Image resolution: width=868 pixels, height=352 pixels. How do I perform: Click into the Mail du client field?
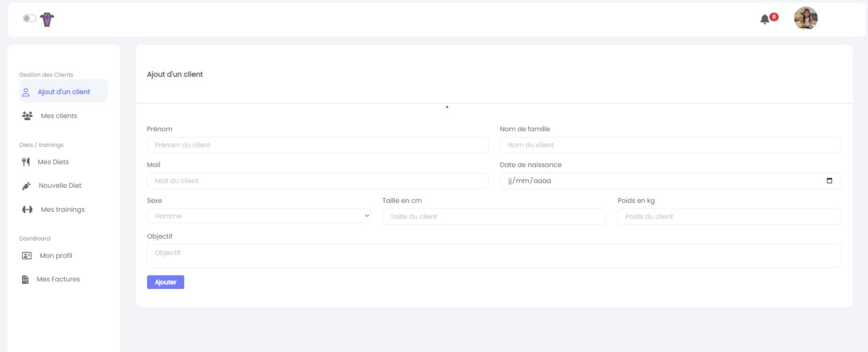click(318, 181)
